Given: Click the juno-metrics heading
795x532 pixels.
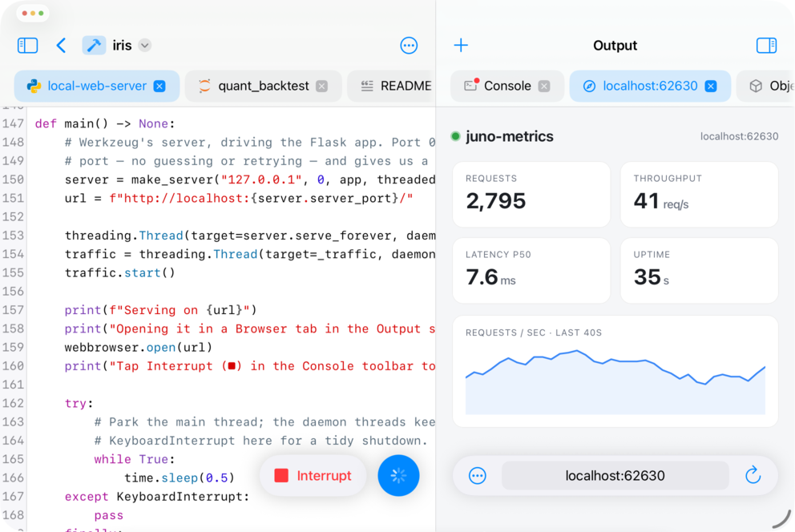Looking at the screenshot, I should click(510, 136).
